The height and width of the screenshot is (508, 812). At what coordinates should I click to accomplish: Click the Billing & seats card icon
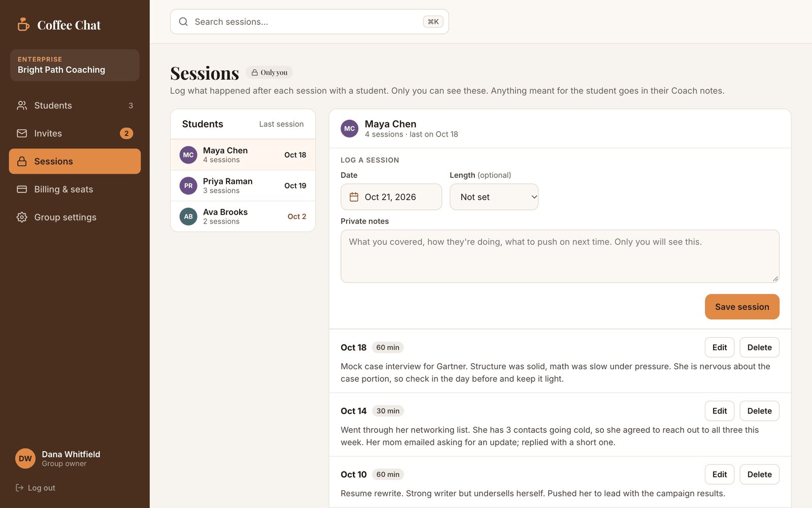(22, 189)
